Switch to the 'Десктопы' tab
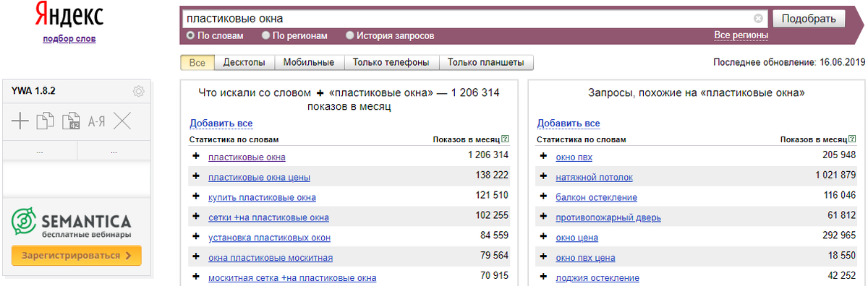This screenshot has width=868, height=286. [244, 62]
